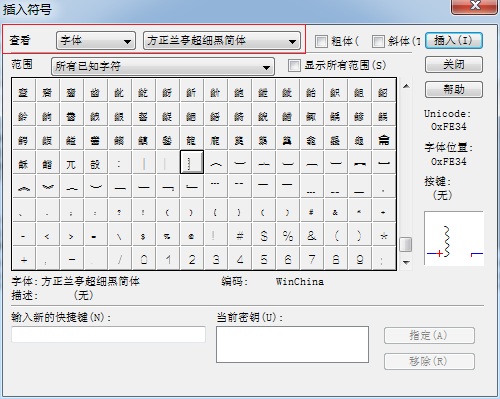Select the digit 1 symbol in grid
Screen dimensions: 500x399
pos(168,259)
